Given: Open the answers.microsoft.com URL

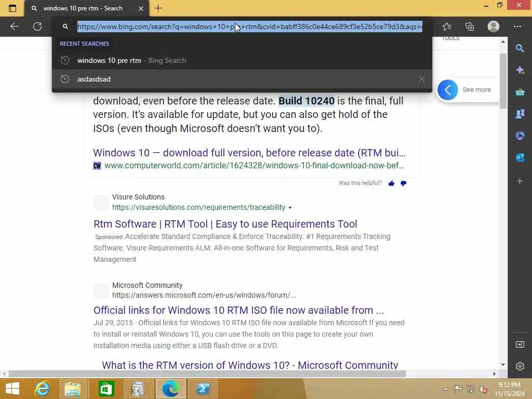Looking at the screenshot, I should click(204, 295).
